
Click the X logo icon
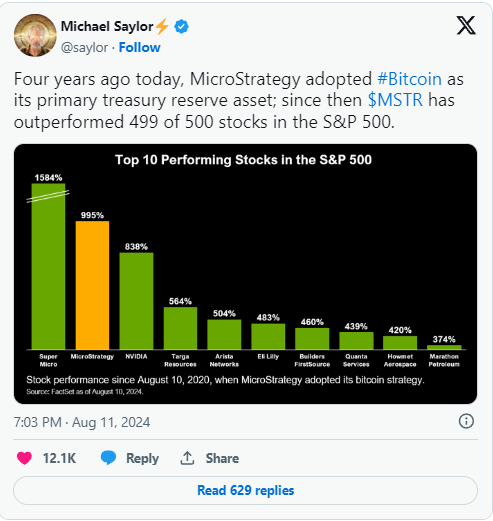(x=466, y=25)
